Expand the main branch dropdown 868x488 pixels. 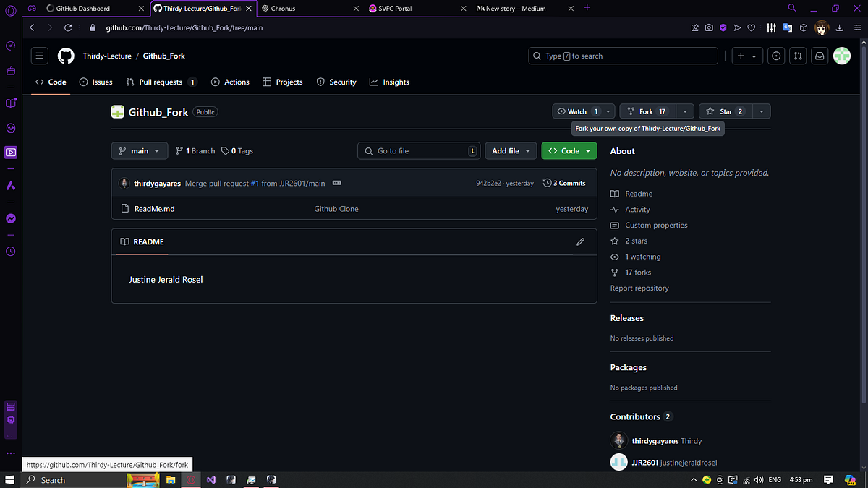139,150
